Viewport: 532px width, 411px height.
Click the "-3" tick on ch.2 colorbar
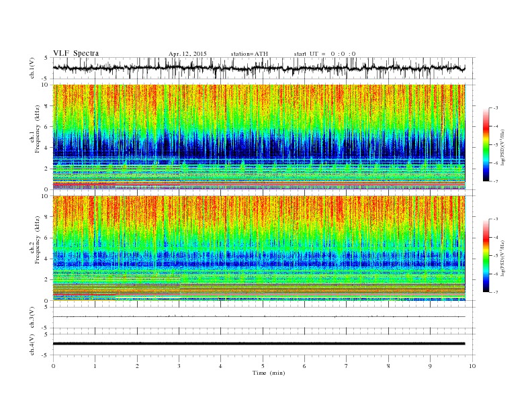496,219
